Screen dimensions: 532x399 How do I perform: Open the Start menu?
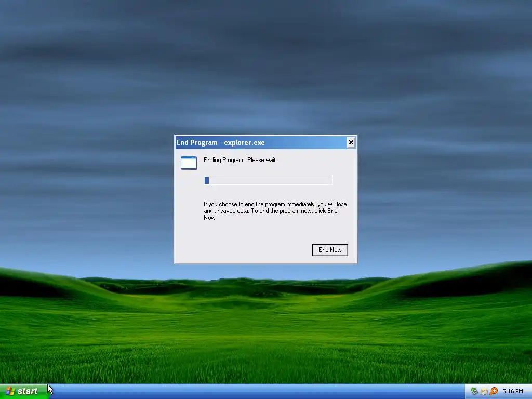point(24,391)
